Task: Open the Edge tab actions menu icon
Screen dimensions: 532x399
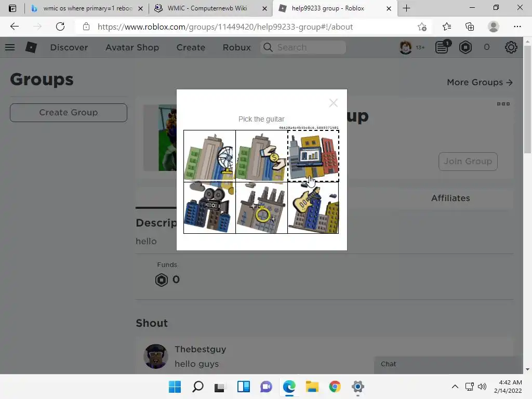Action: pyautogui.click(x=12, y=8)
